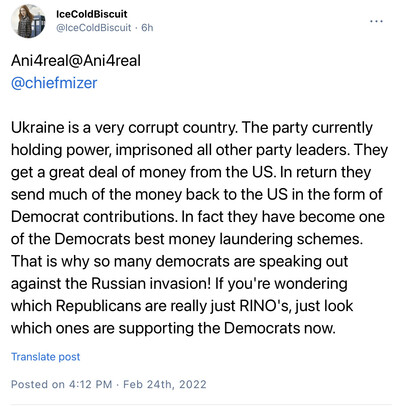Click the word 'Republicans' in the post body

click(x=98, y=306)
